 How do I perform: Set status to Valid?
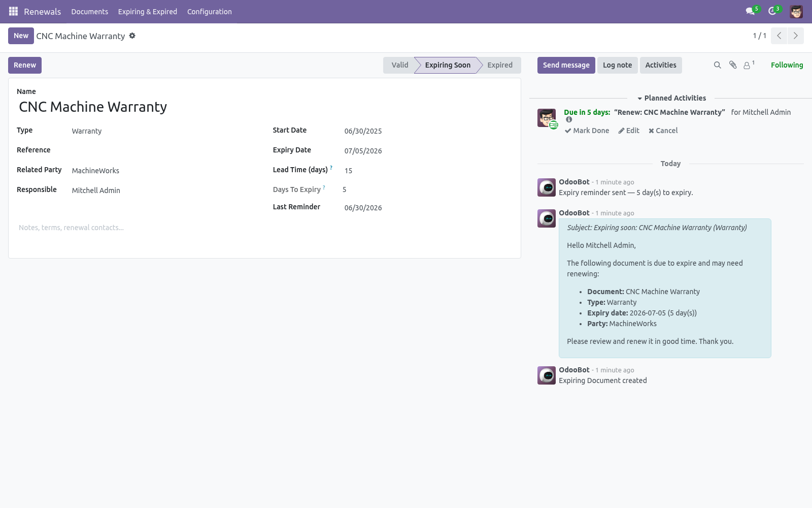coord(399,65)
